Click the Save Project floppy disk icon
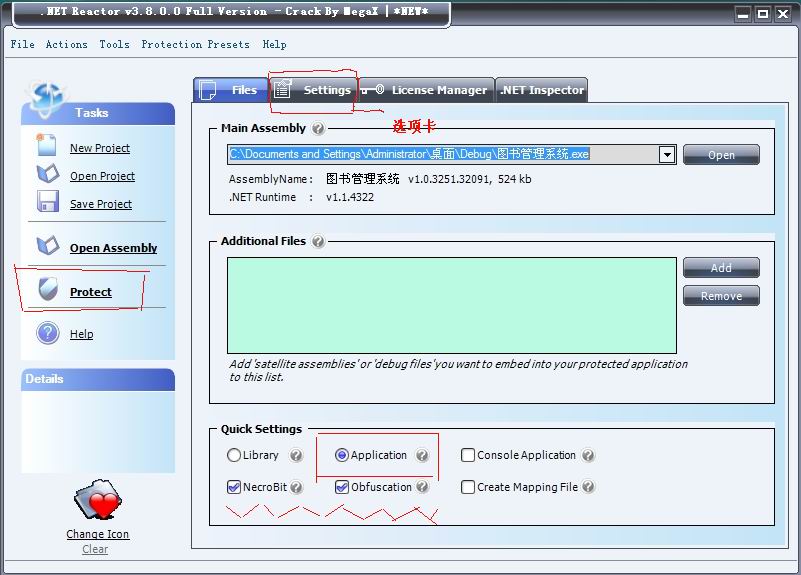The width and height of the screenshot is (801, 575). [48, 201]
